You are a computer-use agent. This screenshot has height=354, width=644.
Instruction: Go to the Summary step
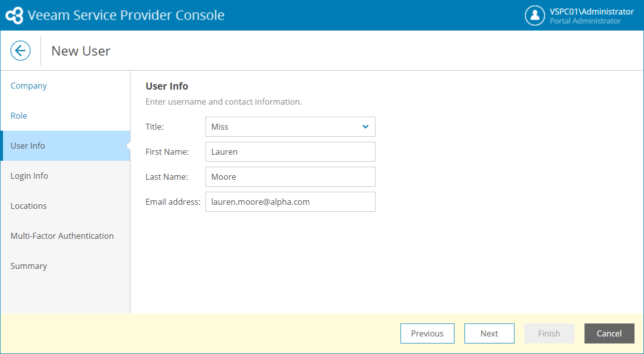click(28, 266)
